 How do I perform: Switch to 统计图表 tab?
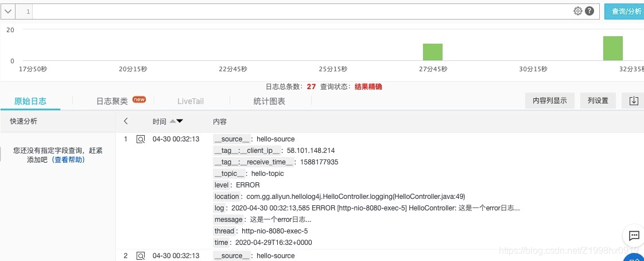[x=269, y=101]
